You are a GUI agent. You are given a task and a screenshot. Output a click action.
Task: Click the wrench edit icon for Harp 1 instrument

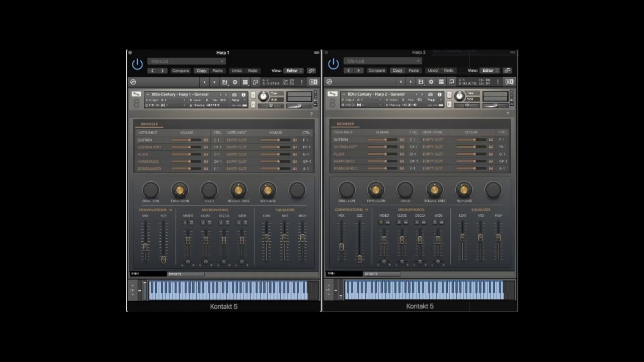(136, 94)
